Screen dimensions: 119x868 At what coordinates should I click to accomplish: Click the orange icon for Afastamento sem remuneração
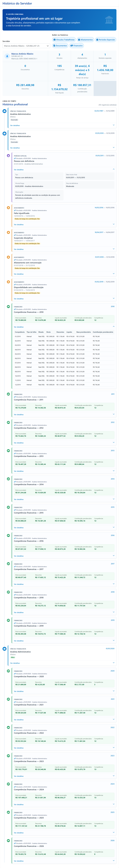tap(8, 257)
